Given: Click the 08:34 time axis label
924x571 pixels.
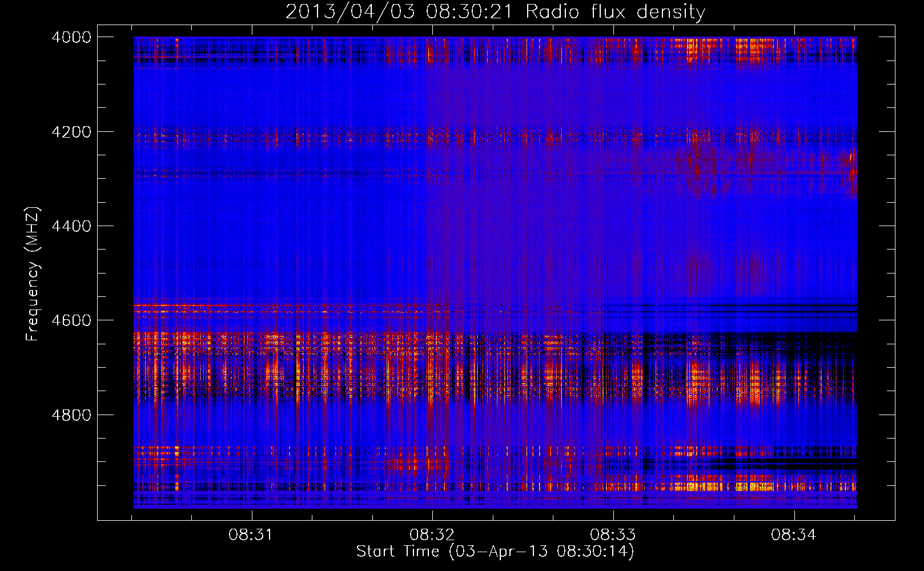Looking at the screenshot, I should pyautogui.click(x=793, y=535).
